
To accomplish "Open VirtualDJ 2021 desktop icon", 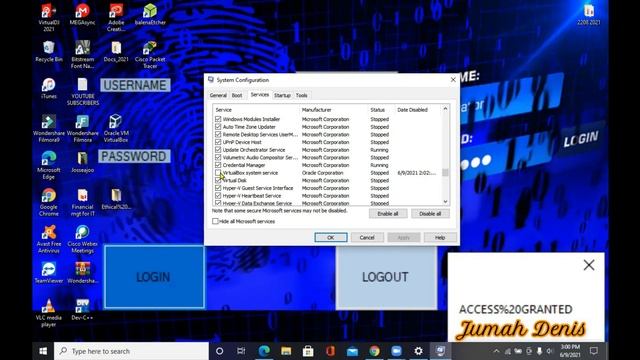I will coord(49,17).
